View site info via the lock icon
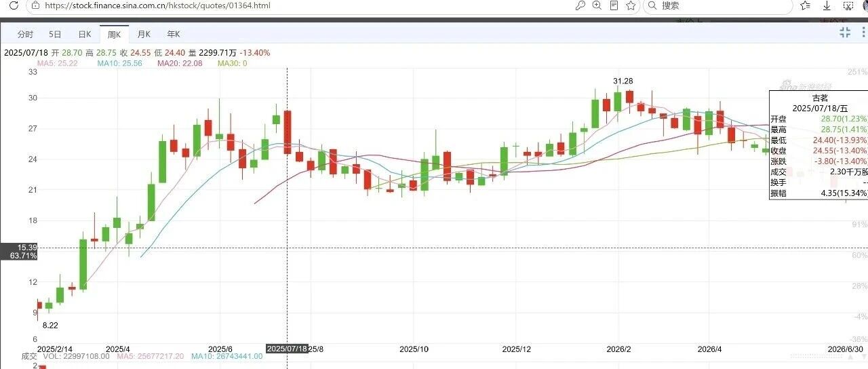Screen dimensions: 868x369 pos(35,5)
